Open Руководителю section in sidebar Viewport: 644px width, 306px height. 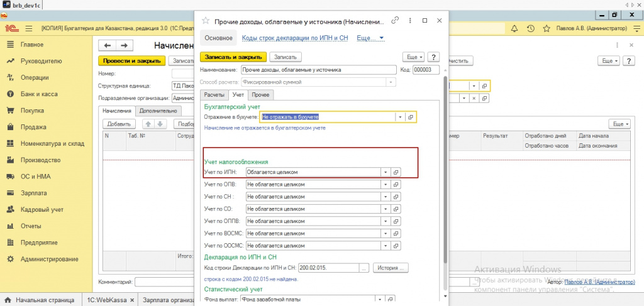tap(41, 61)
